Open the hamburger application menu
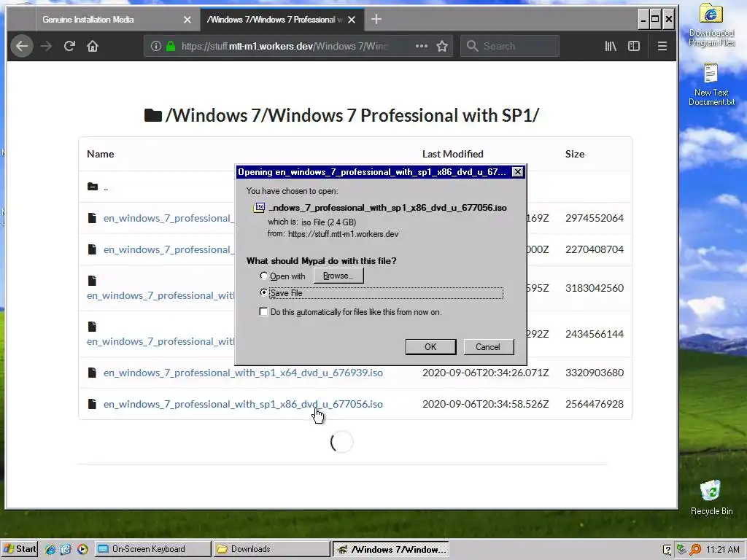 (662, 46)
